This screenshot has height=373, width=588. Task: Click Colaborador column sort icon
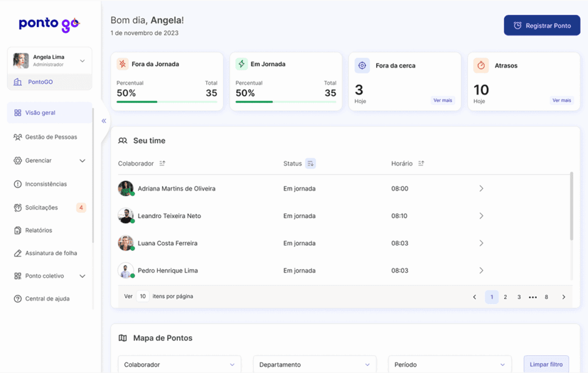click(x=163, y=164)
